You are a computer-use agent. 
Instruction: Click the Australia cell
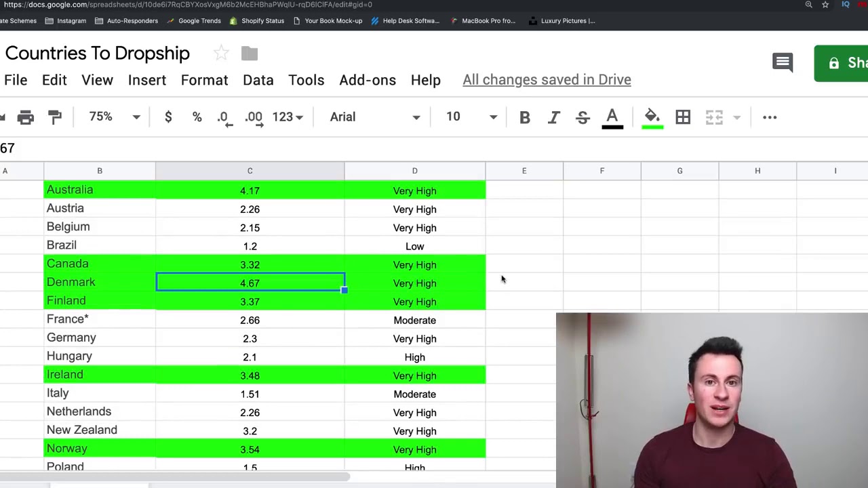click(100, 190)
